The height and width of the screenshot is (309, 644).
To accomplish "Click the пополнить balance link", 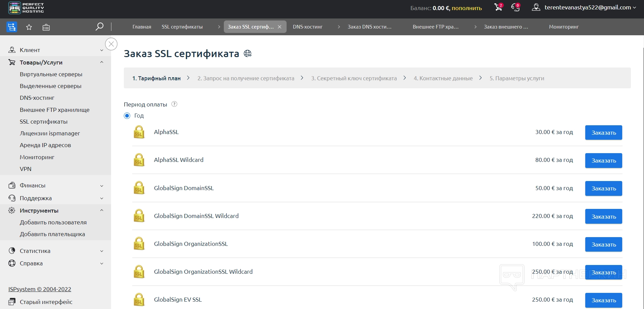I will click(x=466, y=8).
